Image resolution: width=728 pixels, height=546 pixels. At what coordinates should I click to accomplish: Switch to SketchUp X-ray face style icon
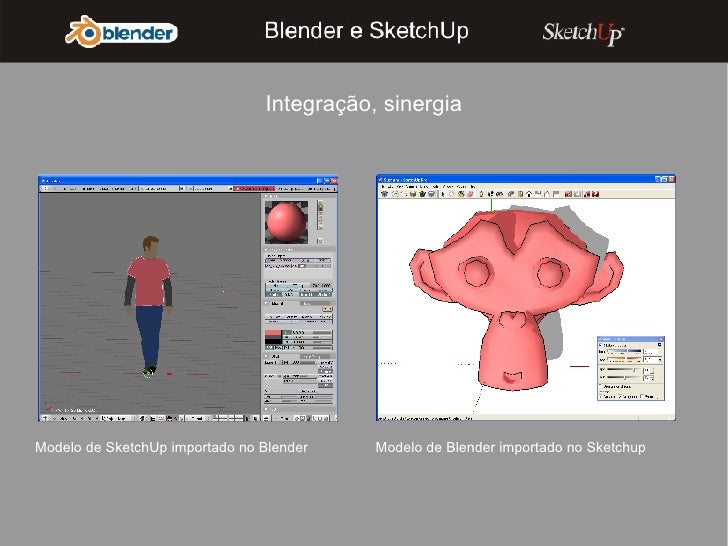pos(384,194)
